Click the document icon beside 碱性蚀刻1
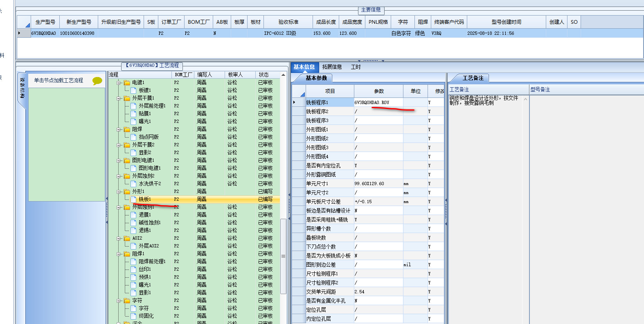 [133, 222]
